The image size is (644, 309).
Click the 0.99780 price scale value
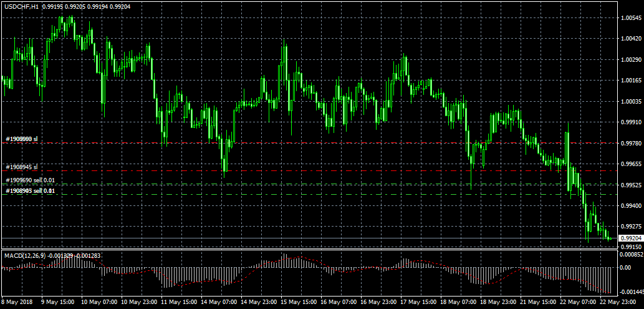click(x=630, y=143)
